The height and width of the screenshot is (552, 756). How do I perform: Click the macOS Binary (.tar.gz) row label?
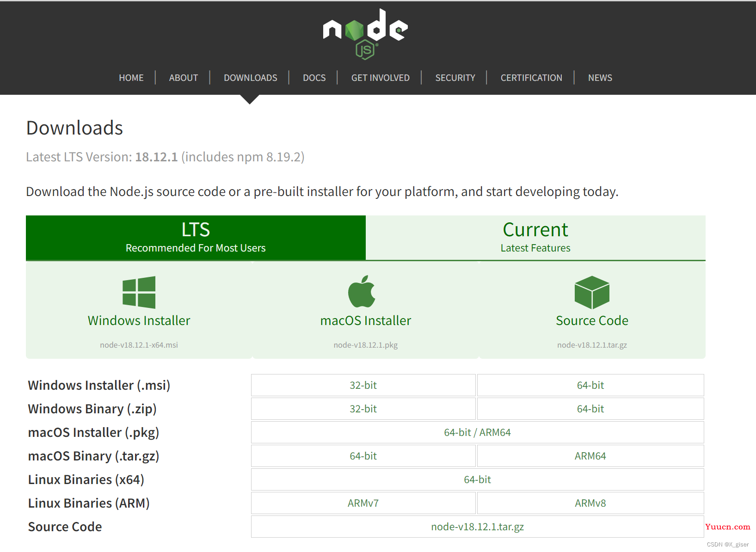[x=93, y=456]
